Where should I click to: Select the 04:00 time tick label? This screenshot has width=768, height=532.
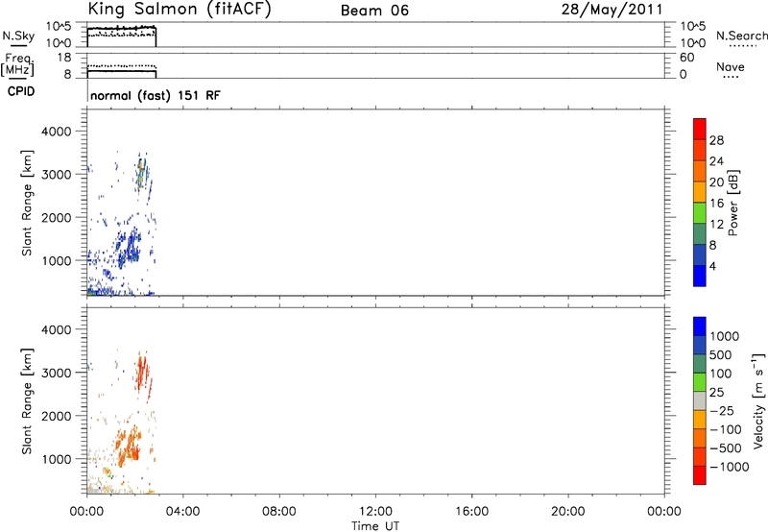[x=183, y=512]
